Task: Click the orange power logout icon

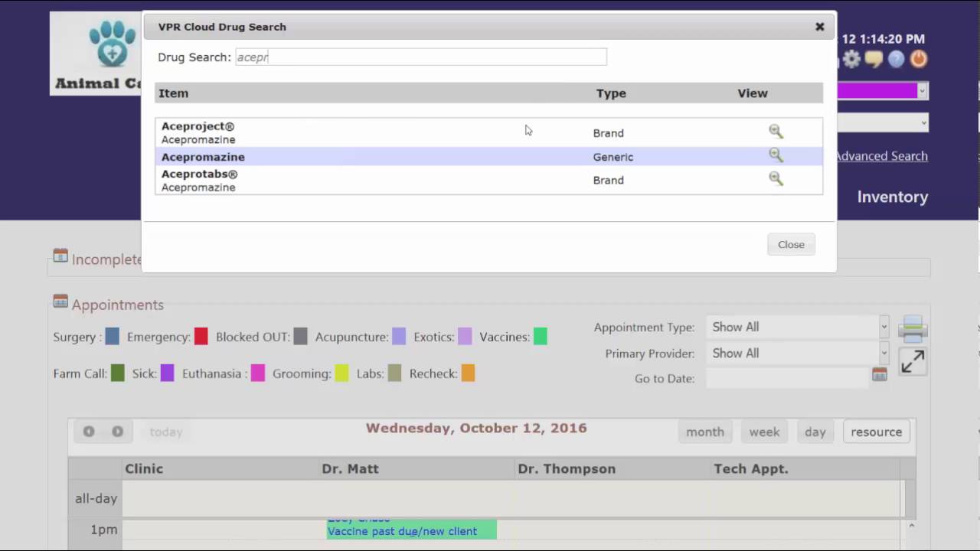Action: click(919, 59)
